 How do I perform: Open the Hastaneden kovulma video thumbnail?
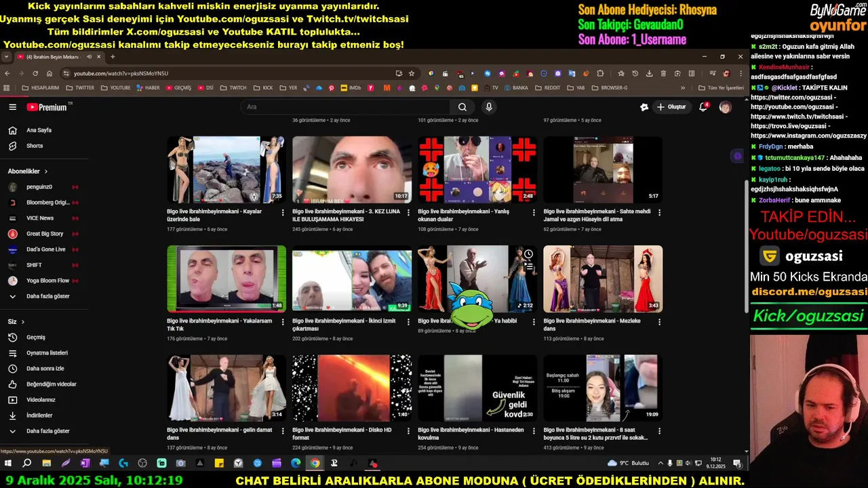point(477,388)
